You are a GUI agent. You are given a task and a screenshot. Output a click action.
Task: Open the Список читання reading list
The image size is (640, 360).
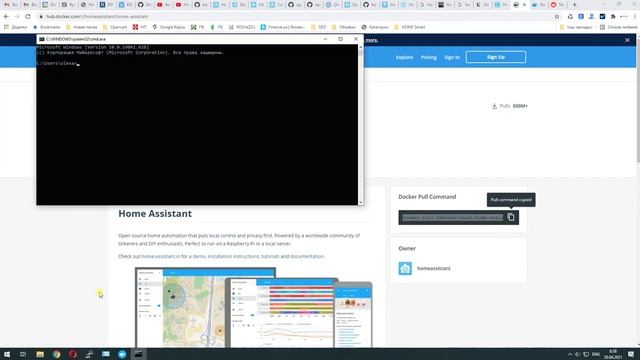618,27
